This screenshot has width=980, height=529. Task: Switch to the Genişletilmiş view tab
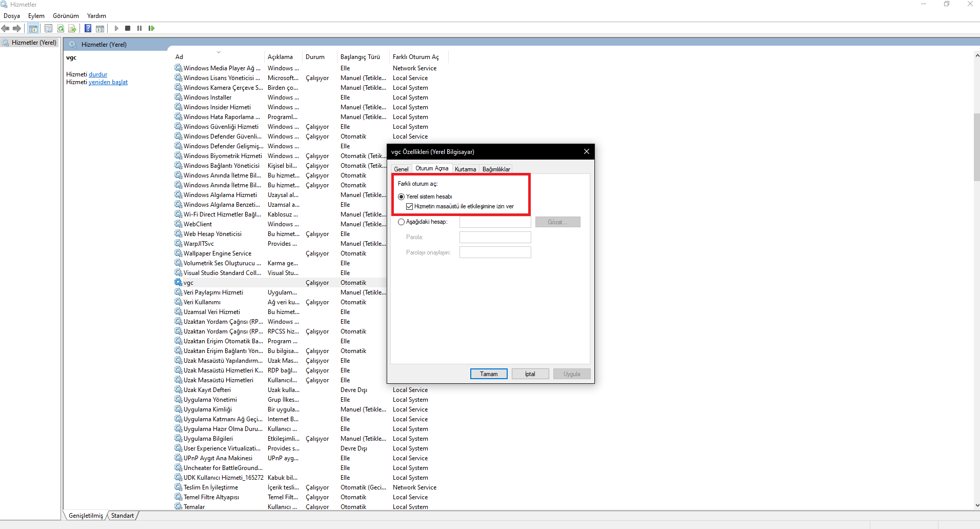click(x=86, y=516)
